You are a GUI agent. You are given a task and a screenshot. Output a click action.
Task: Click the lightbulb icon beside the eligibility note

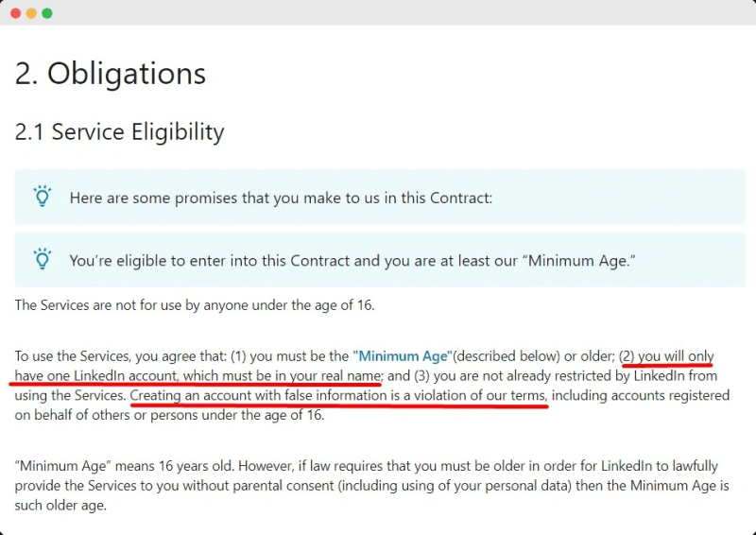click(43, 258)
